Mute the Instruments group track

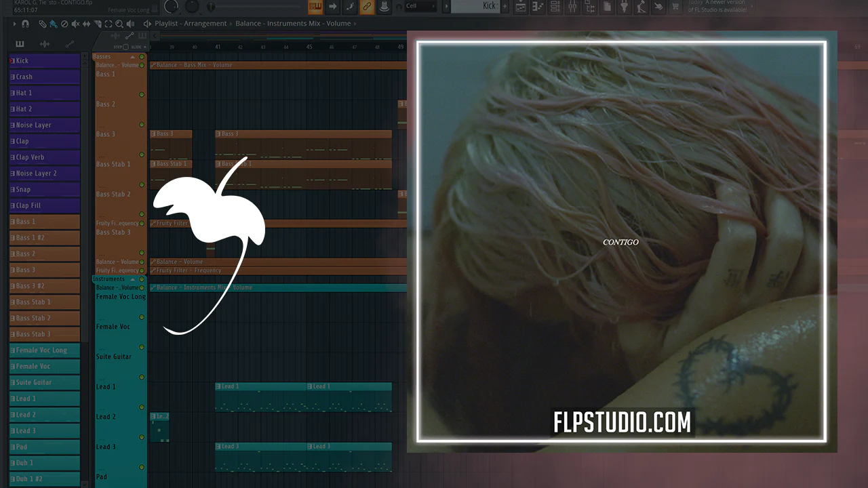(x=142, y=279)
